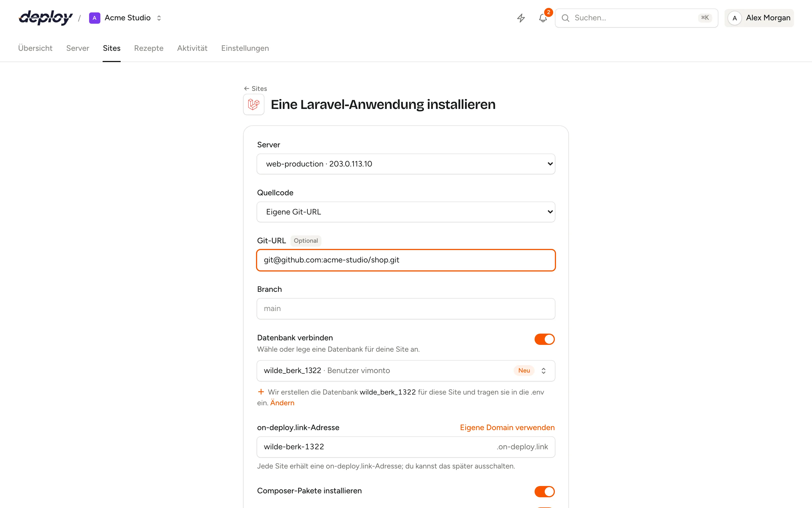
Task: Toggle the Composer-Pakete installieren switch
Action: 544,491
